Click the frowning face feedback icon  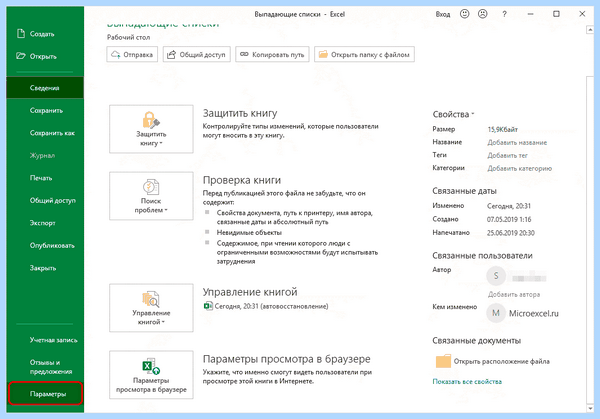point(483,14)
